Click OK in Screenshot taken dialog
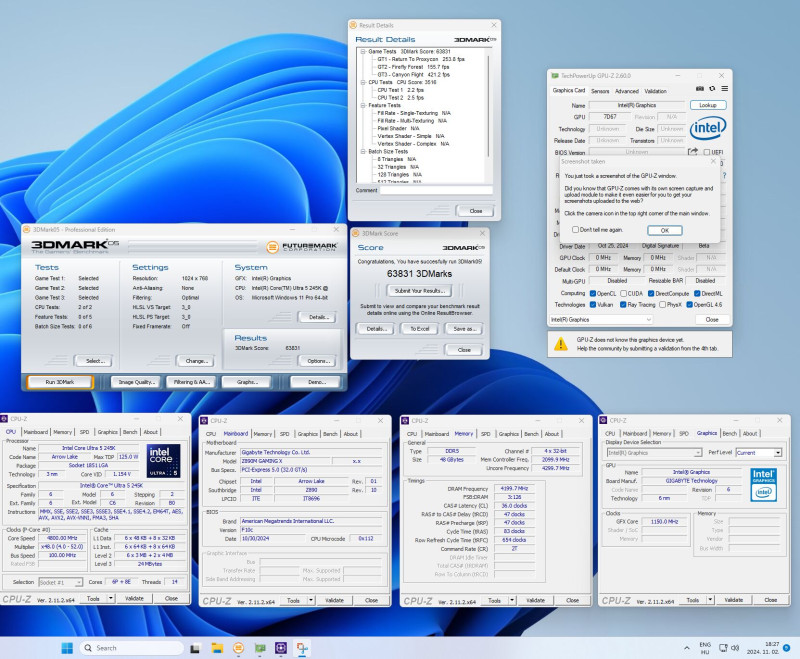The height and width of the screenshot is (659, 800). coord(664,230)
